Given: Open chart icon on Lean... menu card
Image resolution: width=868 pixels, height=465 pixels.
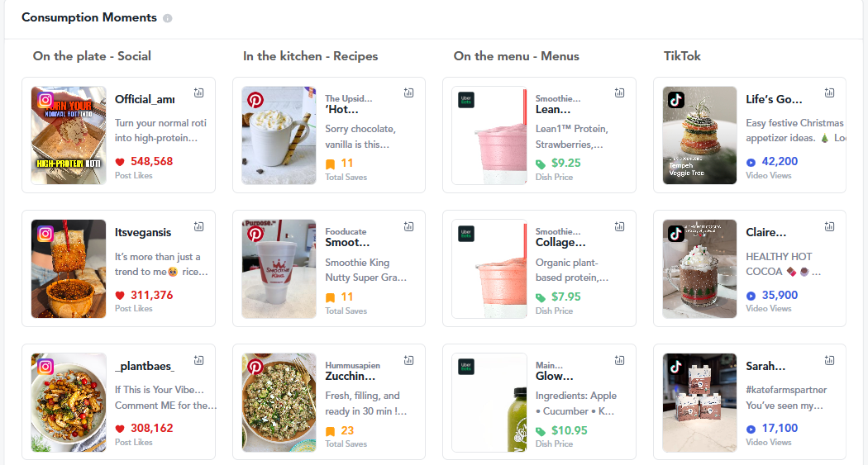Looking at the screenshot, I should [x=619, y=93].
